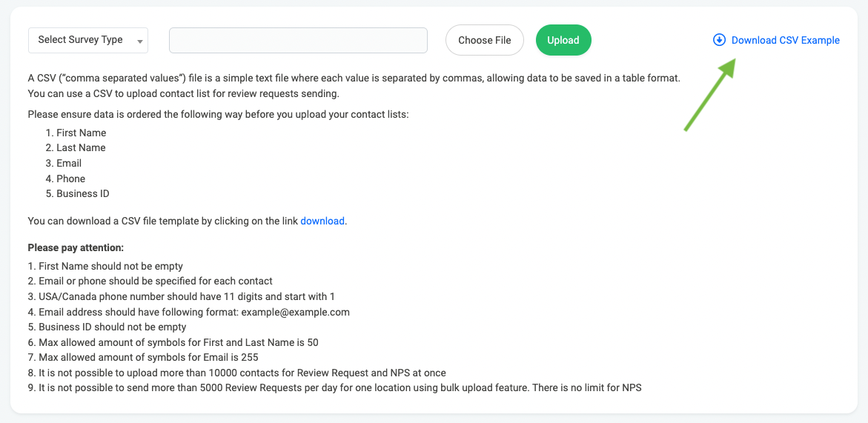Screen dimensions: 868x423
Task: Click the green Upload button
Action: pos(563,40)
